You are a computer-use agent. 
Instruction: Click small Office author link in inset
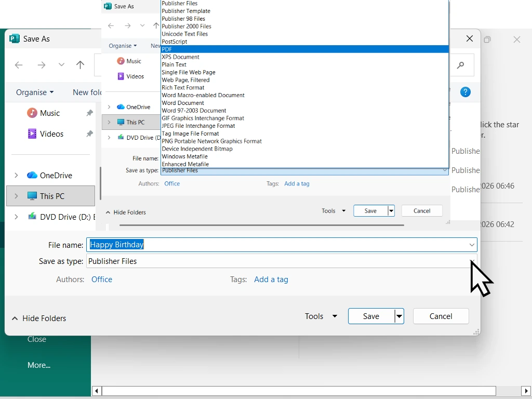pos(172,183)
